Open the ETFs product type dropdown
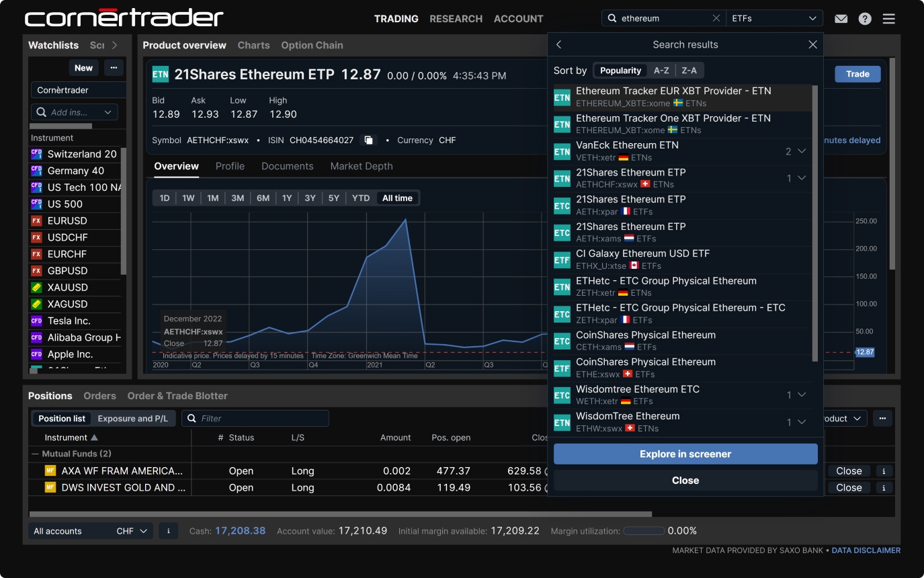Viewport: 924px width, 578px height. (774, 19)
